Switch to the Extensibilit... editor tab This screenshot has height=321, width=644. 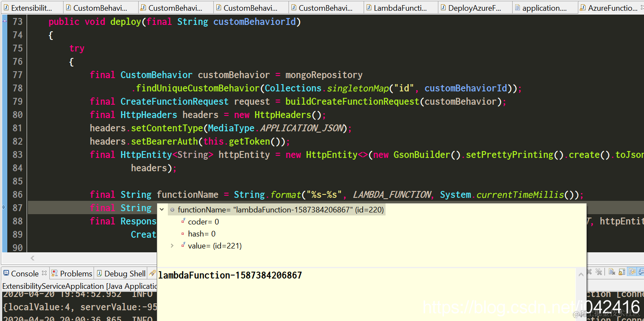click(x=32, y=8)
